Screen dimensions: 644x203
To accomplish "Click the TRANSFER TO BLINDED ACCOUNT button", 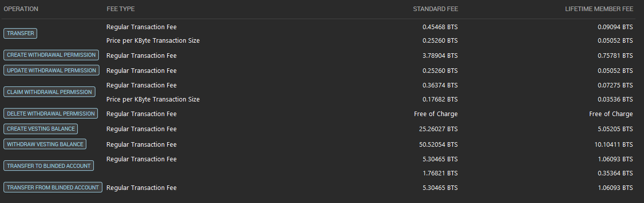I will pos(49,166).
